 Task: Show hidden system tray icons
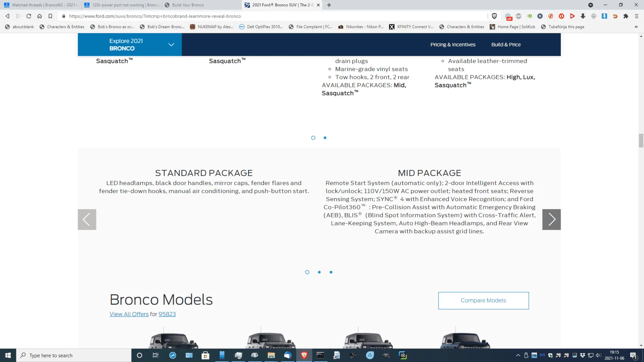518,355
